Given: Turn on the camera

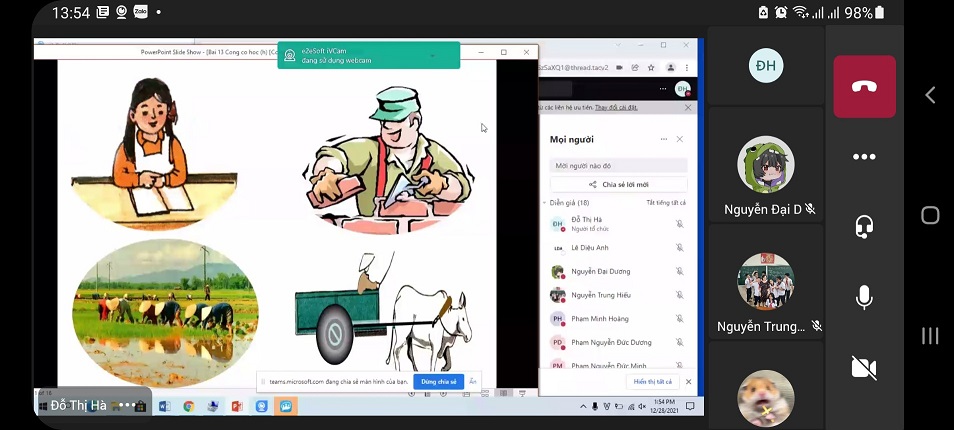Looking at the screenshot, I should pos(864,367).
